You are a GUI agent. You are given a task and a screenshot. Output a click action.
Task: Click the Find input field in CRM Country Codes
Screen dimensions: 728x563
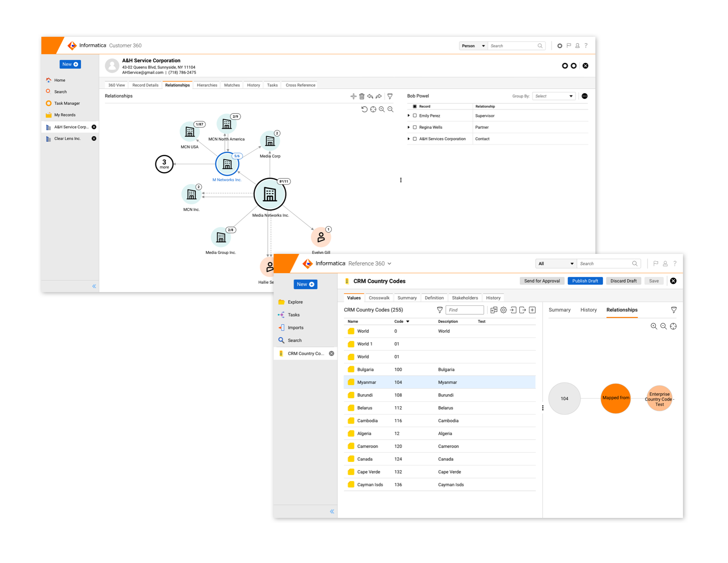tap(465, 310)
